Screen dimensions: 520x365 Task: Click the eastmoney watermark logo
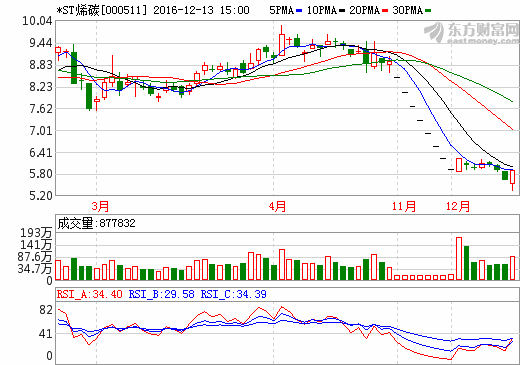tap(471, 32)
